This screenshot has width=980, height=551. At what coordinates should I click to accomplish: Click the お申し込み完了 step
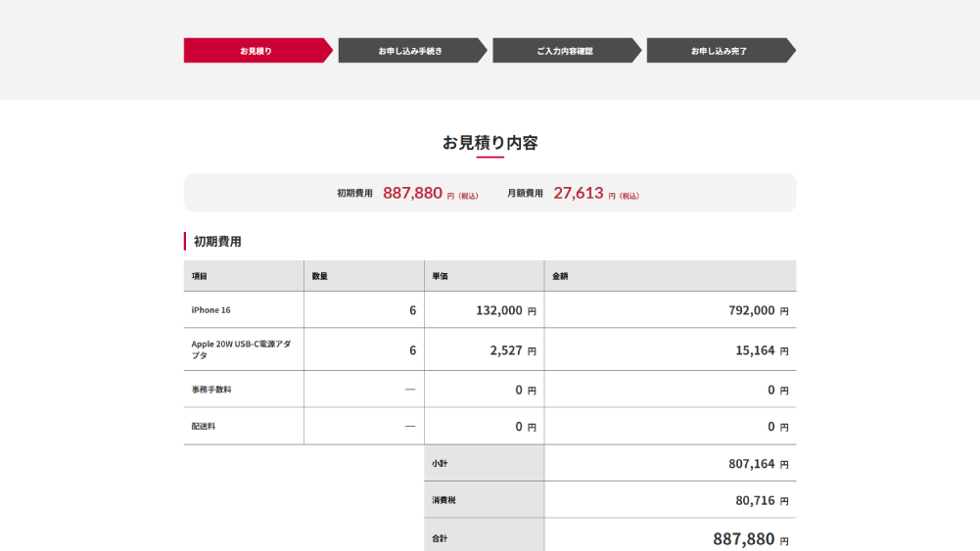(719, 51)
